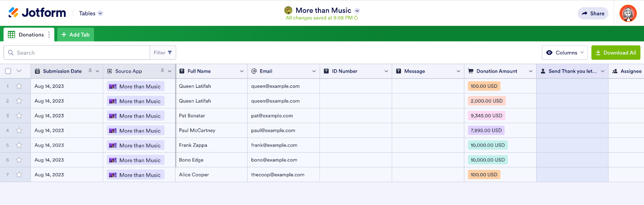Toggle the select all rows checkbox
644x205 pixels.
point(8,71)
